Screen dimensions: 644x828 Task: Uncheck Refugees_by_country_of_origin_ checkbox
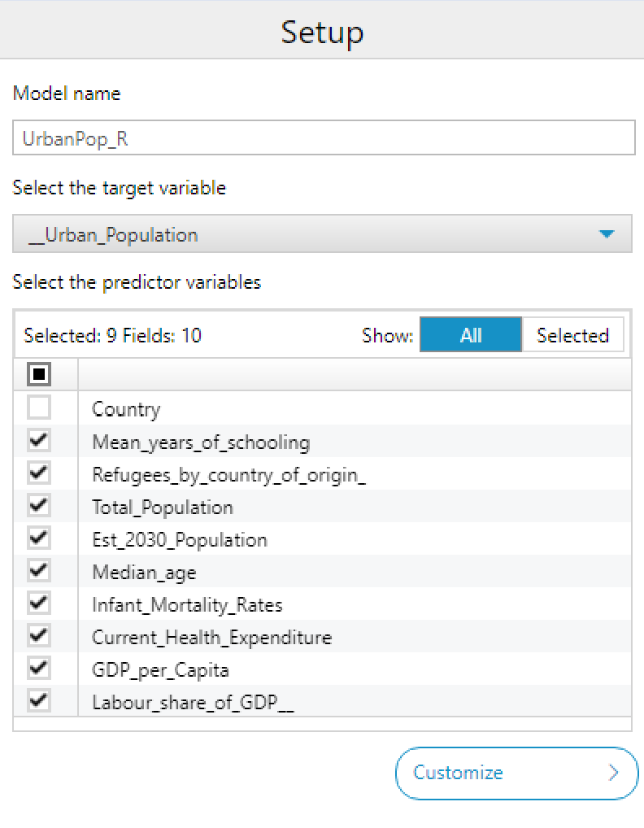click(39, 474)
